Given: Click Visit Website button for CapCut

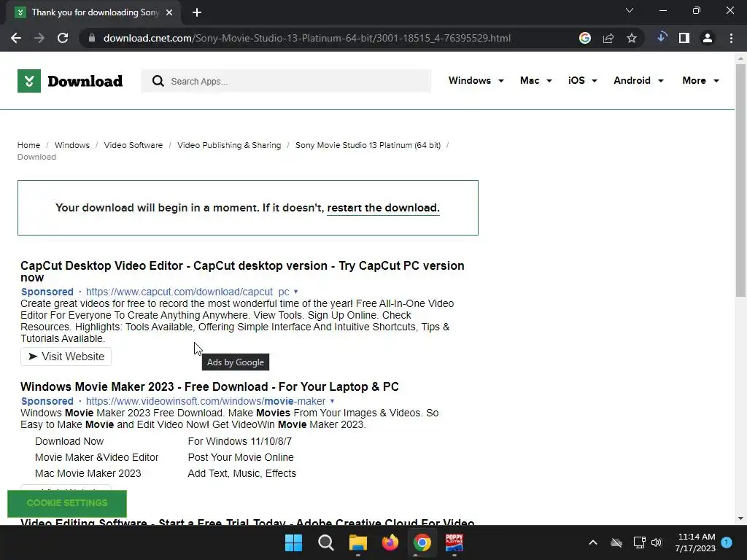Looking at the screenshot, I should point(66,357).
